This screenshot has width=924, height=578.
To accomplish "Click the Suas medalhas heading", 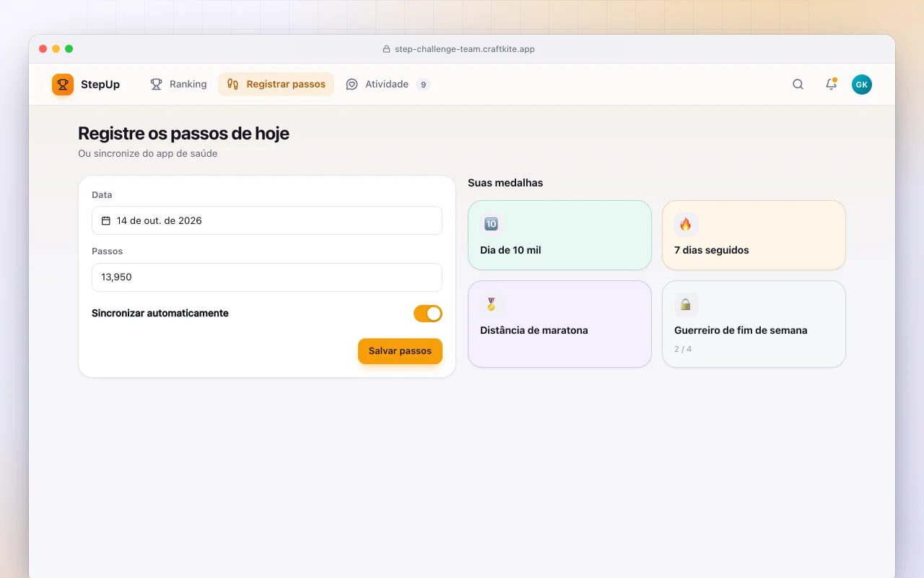I will pos(505,183).
